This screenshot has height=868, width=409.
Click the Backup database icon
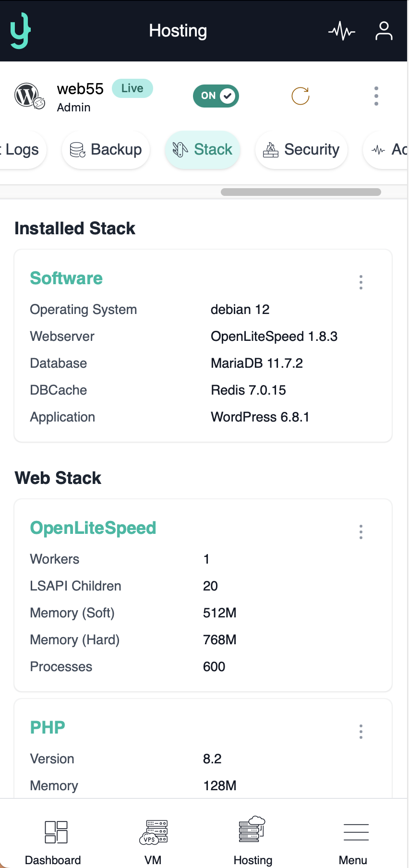point(77,150)
